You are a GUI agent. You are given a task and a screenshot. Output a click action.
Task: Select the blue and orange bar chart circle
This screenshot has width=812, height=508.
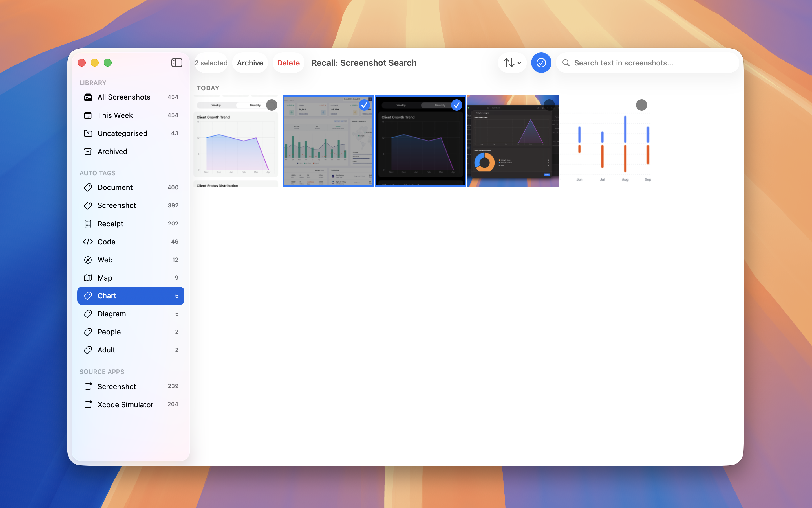(641, 105)
